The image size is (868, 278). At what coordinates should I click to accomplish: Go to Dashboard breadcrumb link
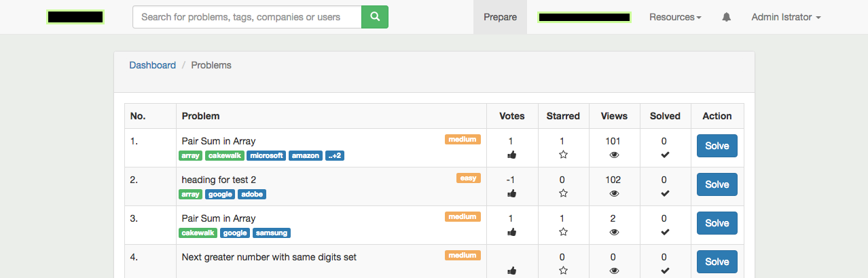(153, 65)
